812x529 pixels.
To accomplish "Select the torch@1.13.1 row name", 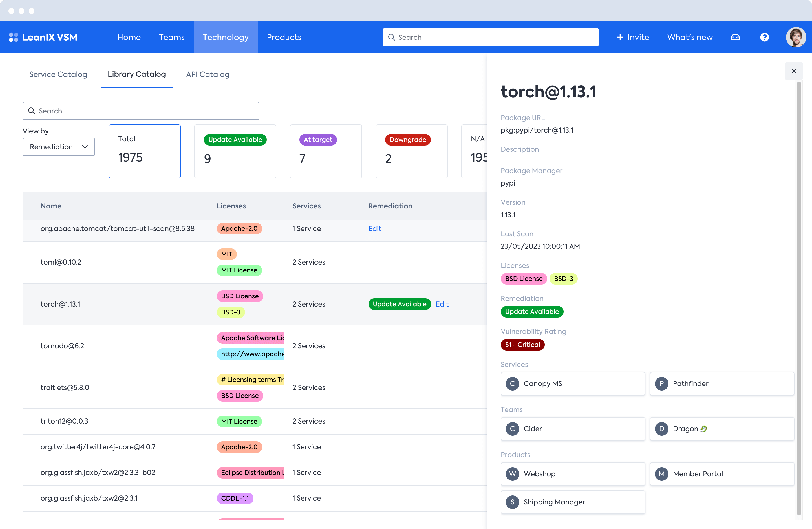I will coord(60,304).
